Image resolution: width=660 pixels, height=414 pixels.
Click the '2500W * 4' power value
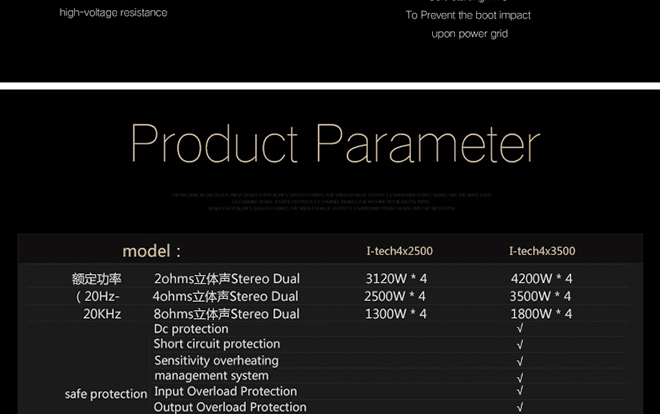[395, 296]
